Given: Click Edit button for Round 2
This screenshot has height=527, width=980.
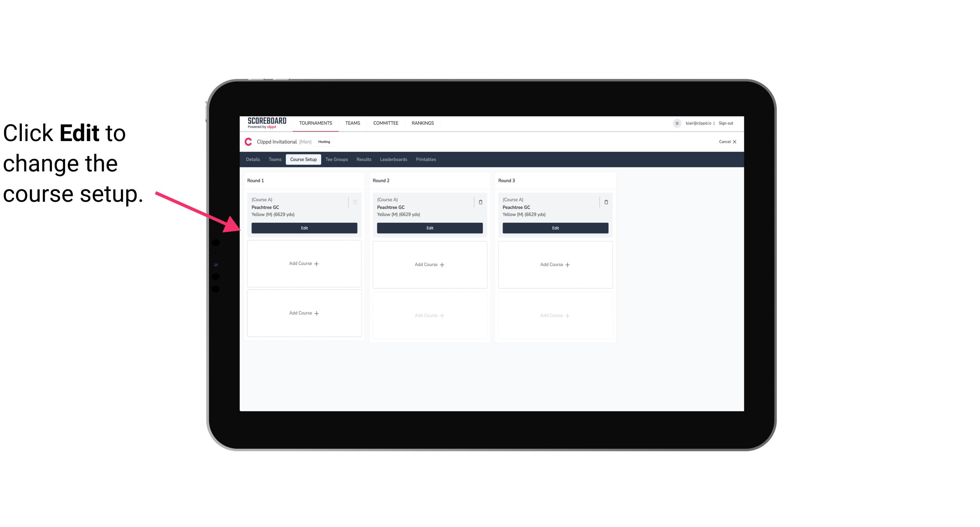Looking at the screenshot, I should [x=430, y=227].
